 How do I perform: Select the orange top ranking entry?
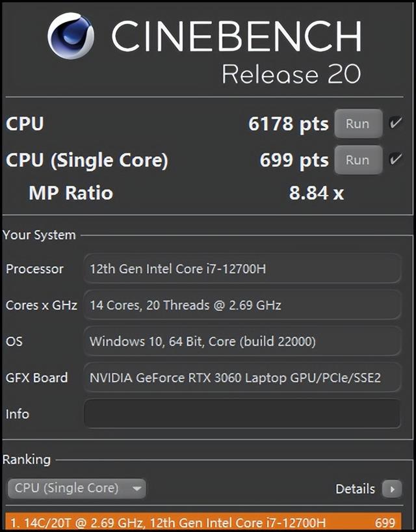203,522
